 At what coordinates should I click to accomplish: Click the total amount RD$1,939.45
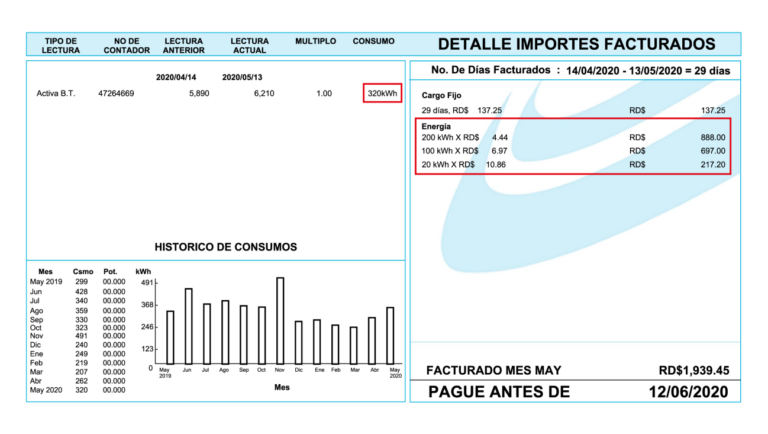694,370
